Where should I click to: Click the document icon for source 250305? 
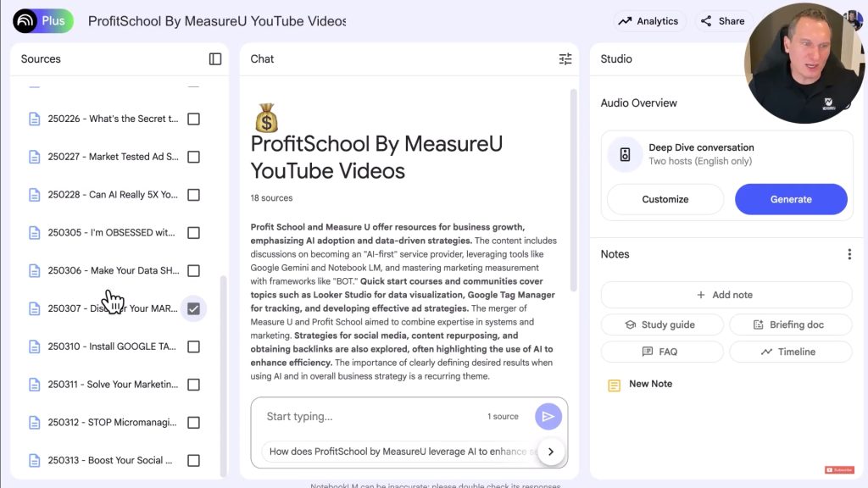34,233
